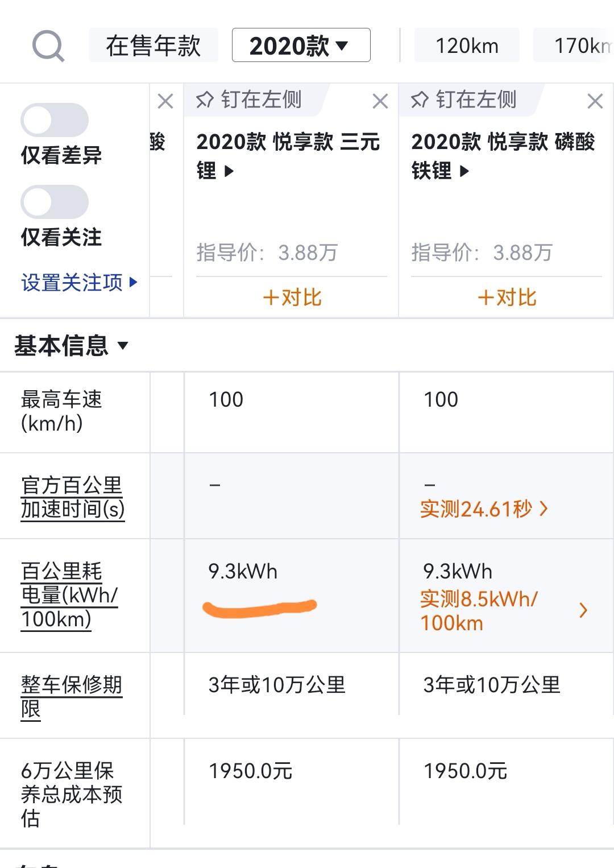The image size is (614, 868).
Task: Tap the arrow next to 实测24.61秒
Action: [x=544, y=509]
